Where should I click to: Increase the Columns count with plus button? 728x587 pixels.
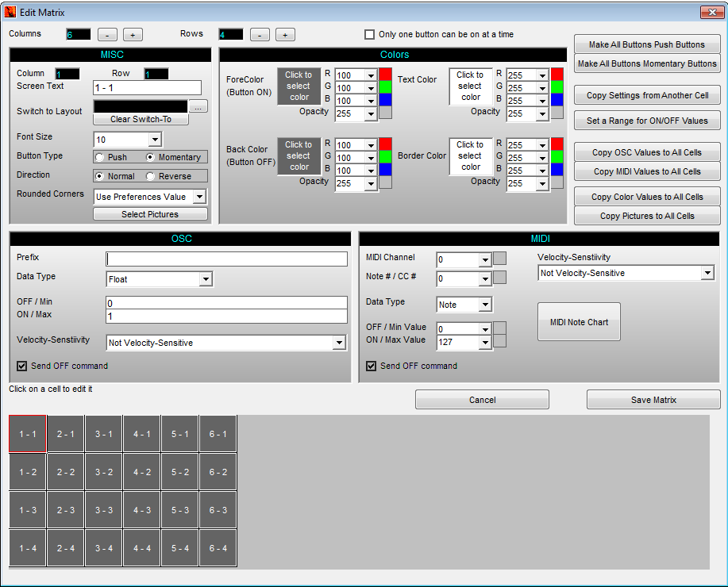pos(133,35)
